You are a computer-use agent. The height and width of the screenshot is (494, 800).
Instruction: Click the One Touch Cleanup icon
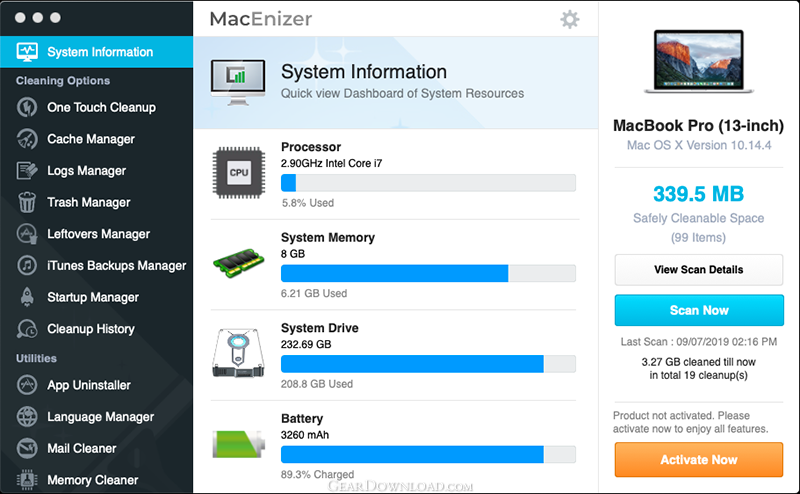pos(27,107)
